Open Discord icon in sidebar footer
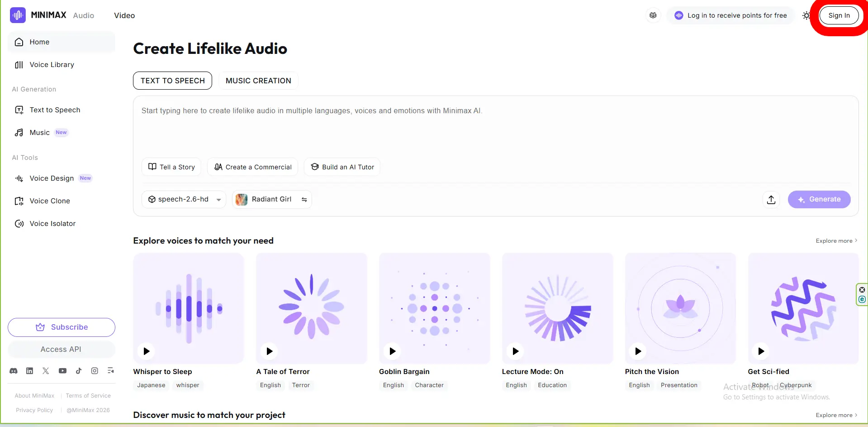 [x=14, y=371]
